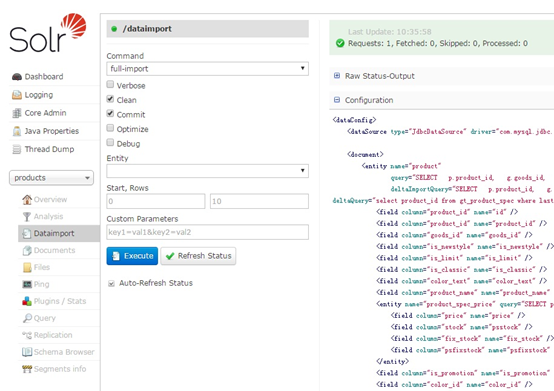Enable the Verbose checkbox
This screenshot has height=391, width=554.
(x=110, y=84)
